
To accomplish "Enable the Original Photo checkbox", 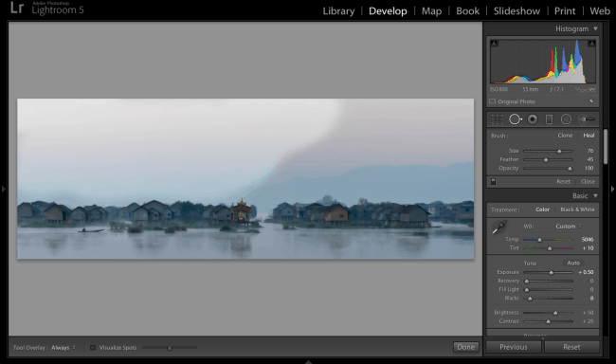I will [x=492, y=101].
